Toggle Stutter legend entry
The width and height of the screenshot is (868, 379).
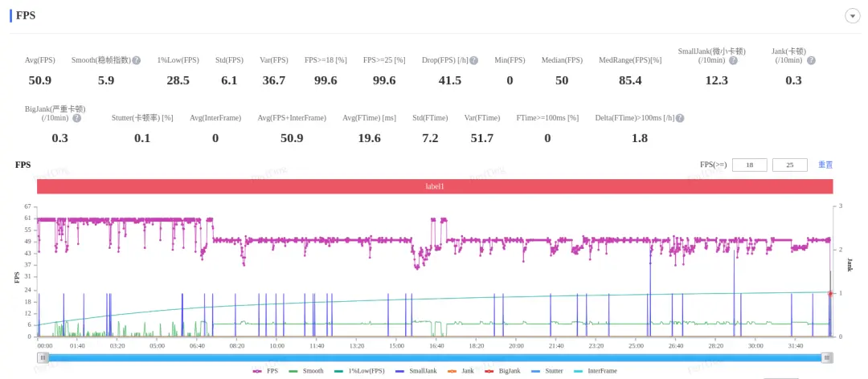click(549, 371)
